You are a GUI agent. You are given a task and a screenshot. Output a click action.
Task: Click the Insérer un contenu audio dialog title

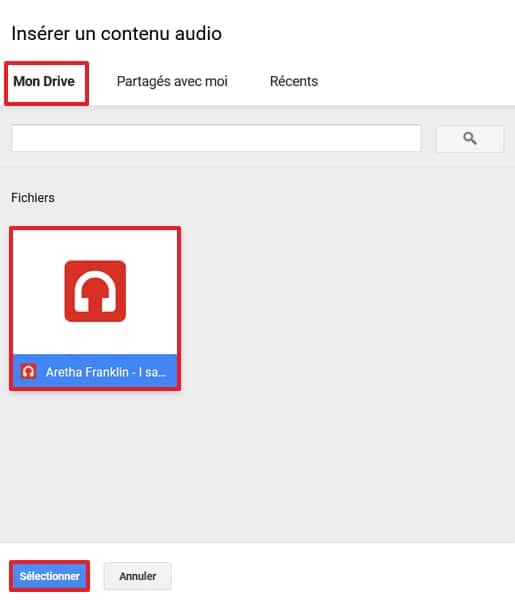coord(117,33)
